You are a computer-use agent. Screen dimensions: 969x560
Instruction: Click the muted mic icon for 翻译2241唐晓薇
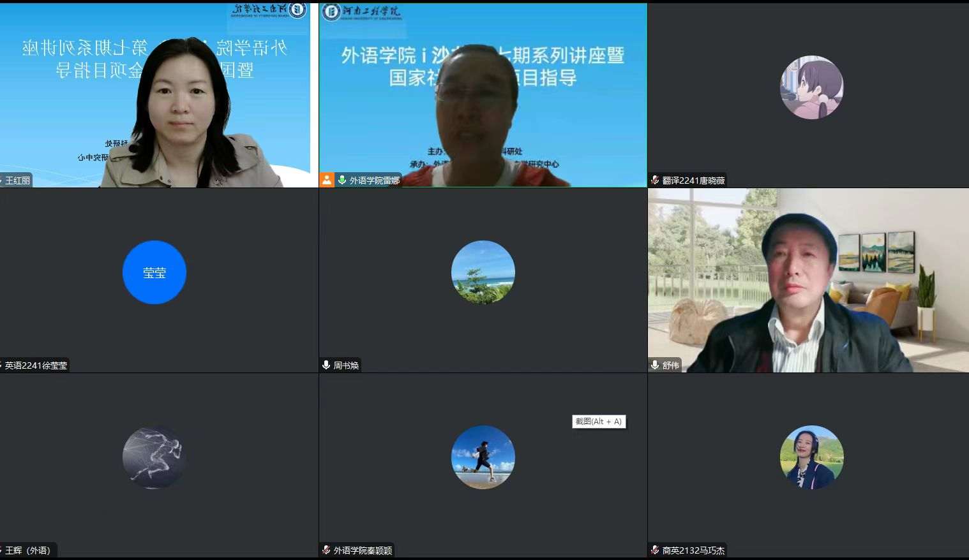(x=655, y=181)
